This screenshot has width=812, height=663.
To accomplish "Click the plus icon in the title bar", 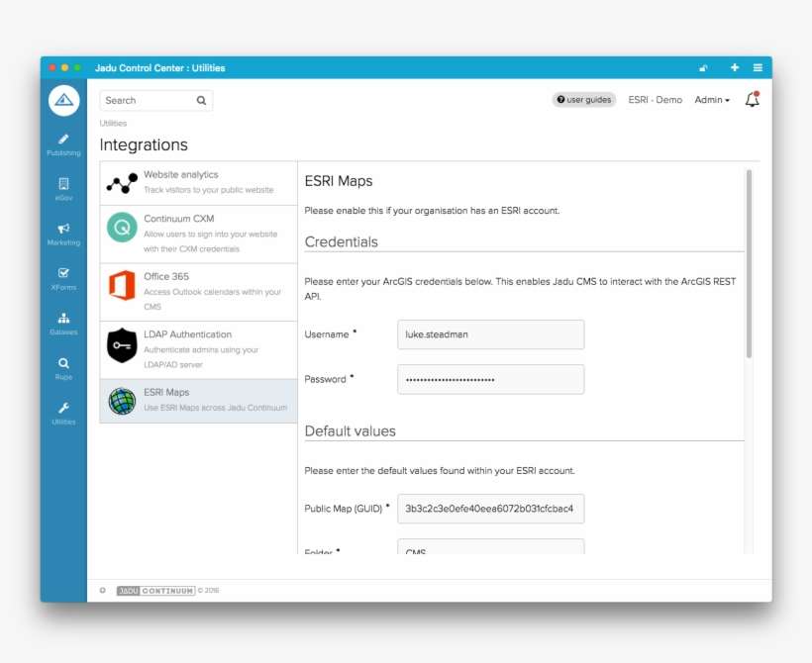I will point(735,67).
